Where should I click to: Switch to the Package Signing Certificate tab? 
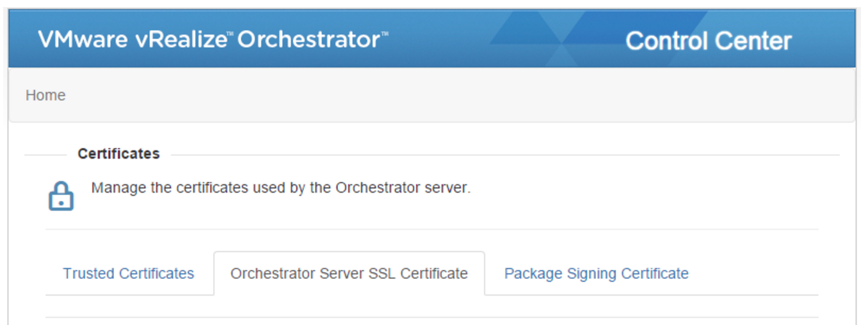pos(596,274)
